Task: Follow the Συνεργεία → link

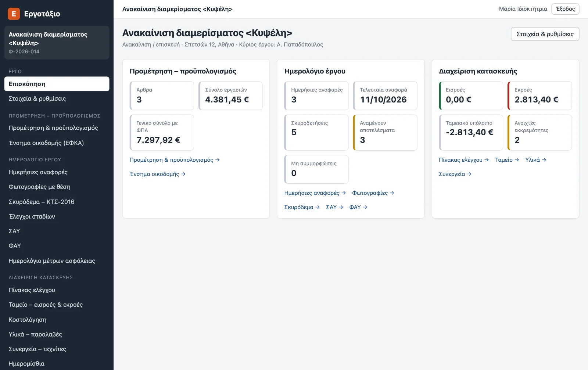Action: point(455,174)
